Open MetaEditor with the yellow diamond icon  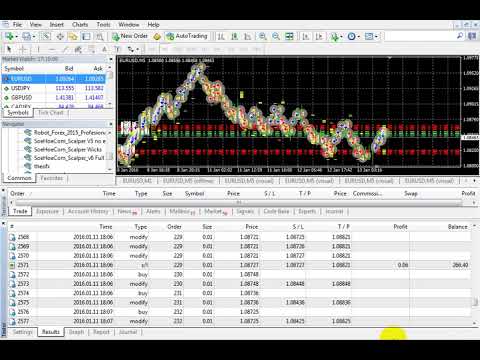pyautogui.click(x=157, y=36)
